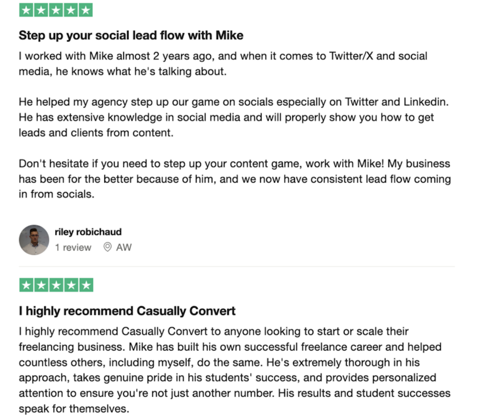Open "I highly recommend Casually Convert" review title
The height and width of the screenshot is (420, 504).
127,311
